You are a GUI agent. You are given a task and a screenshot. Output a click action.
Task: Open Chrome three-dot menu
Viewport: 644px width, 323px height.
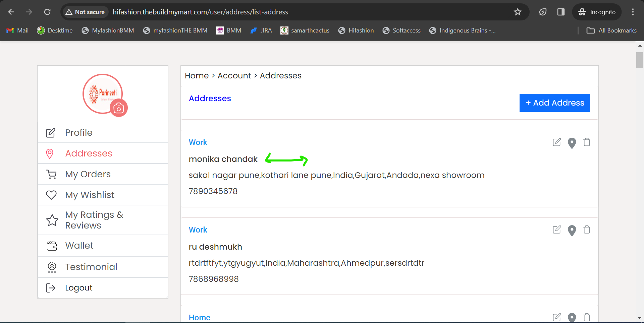(633, 12)
